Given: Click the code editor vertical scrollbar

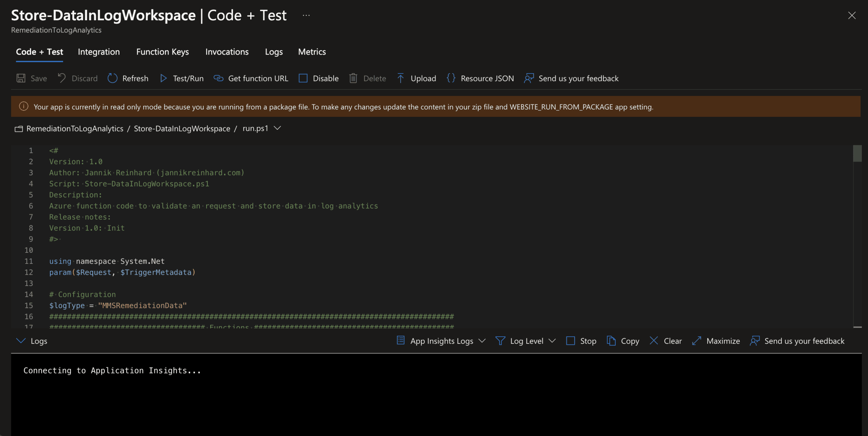Looking at the screenshot, I should (857, 154).
